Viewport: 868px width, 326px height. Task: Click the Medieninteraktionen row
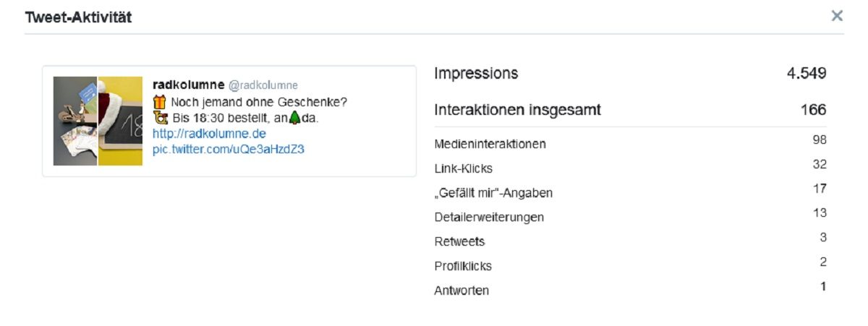[x=630, y=143]
